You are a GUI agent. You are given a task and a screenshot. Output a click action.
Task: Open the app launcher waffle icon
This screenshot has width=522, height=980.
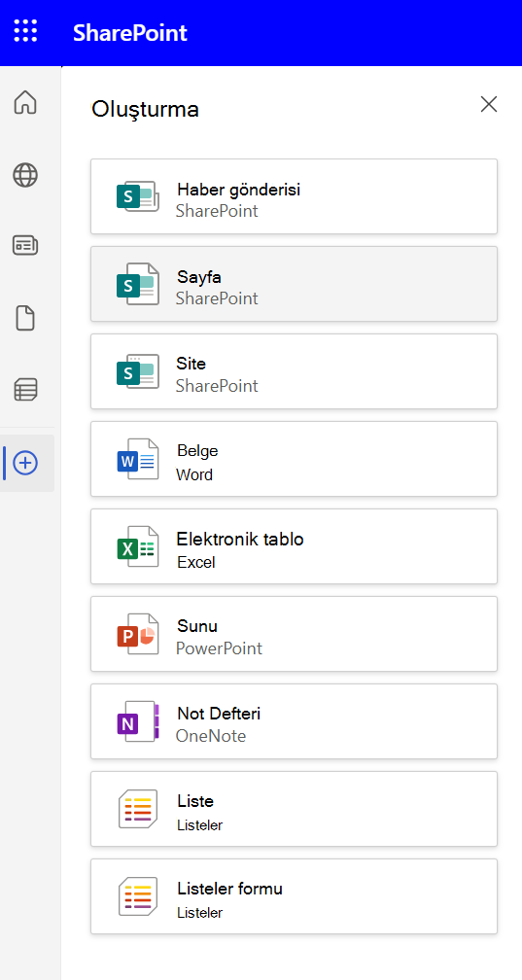[x=25, y=31]
